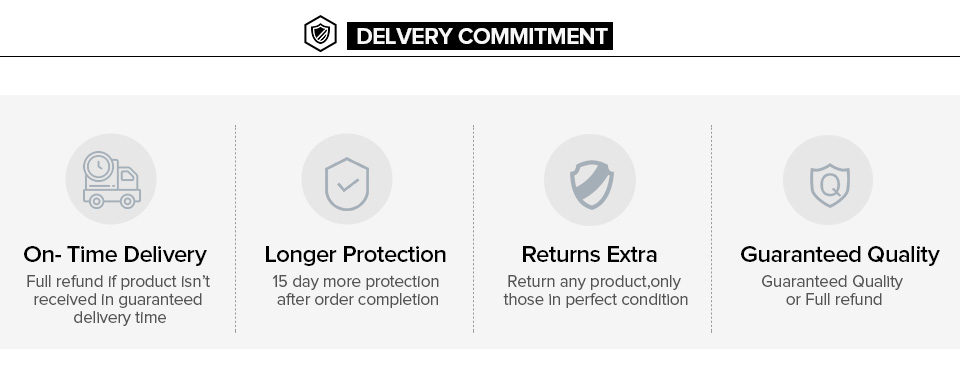This screenshot has width=960, height=368.
Task: Click the checkmark shield icon
Action: coord(347,184)
